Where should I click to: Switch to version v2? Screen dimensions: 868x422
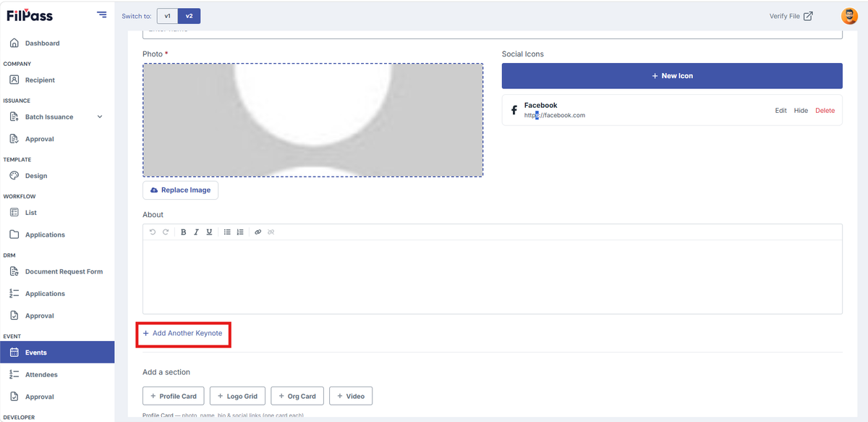[190, 16]
